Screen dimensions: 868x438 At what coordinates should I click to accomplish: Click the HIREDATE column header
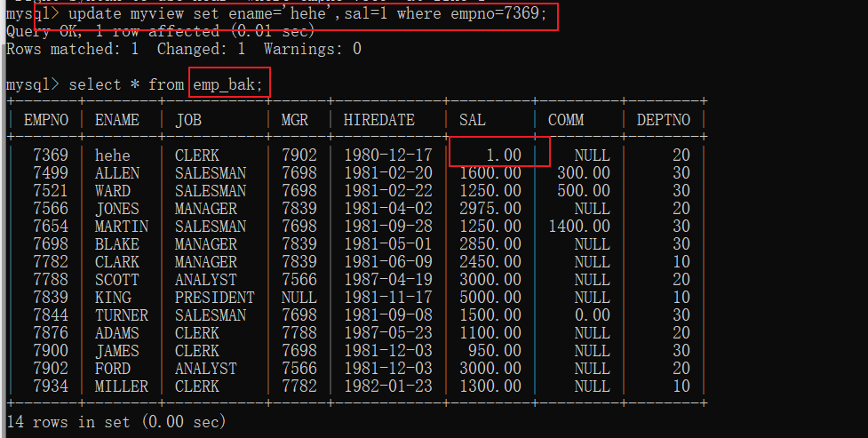(x=378, y=120)
